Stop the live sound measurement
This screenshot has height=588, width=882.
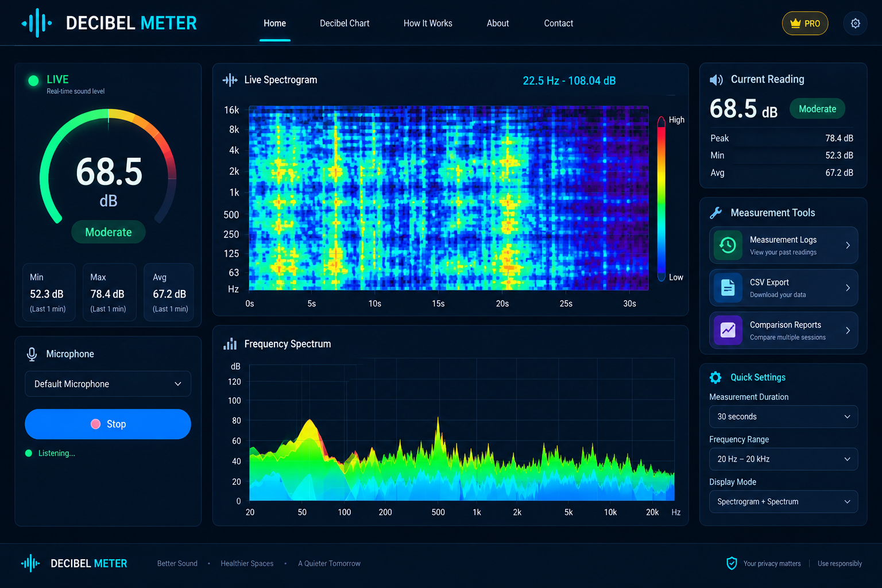(x=108, y=424)
